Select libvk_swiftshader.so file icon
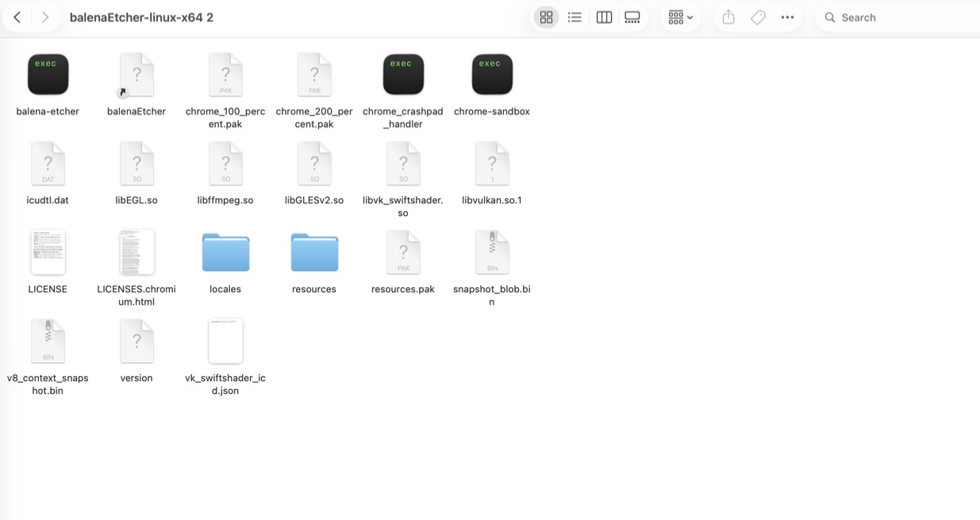980x520 pixels. coord(403,164)
